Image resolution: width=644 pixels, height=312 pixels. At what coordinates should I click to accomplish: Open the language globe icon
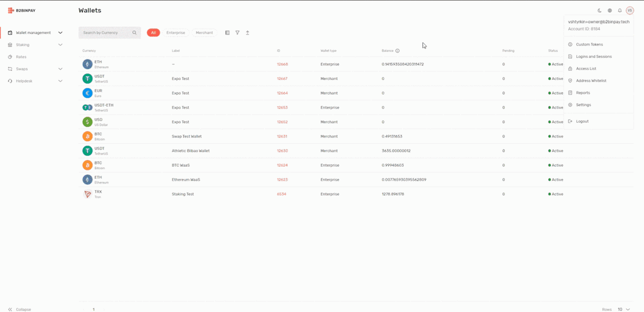(x=609, y=10)
